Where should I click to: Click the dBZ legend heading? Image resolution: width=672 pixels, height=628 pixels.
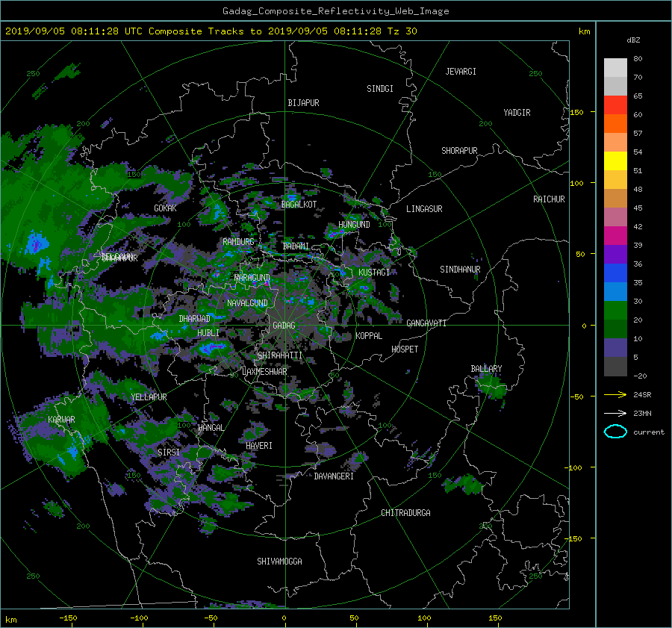pyautogui.click(x=633, y=40)
